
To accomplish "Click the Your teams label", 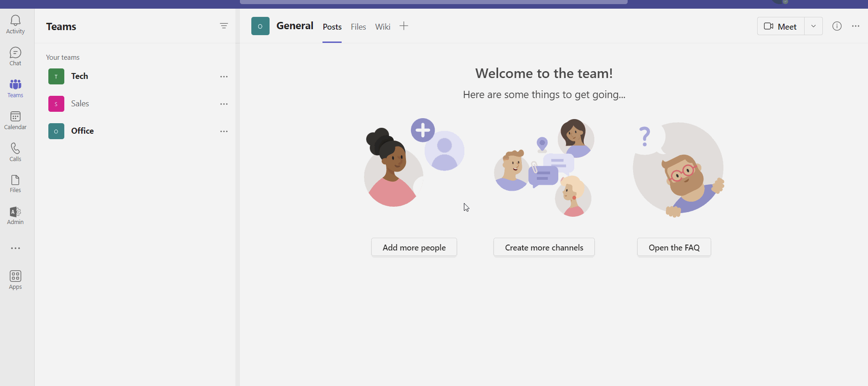I will coord(63,57).
